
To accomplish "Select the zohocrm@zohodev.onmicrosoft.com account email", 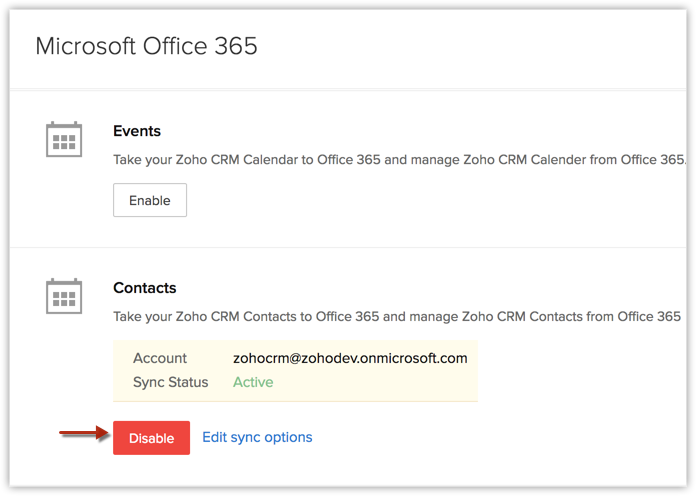I will click(x=350, y=358).
